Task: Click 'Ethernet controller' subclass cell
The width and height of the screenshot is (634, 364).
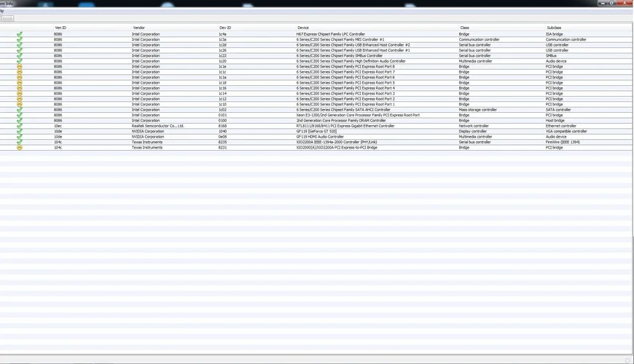Action: coord(561,126)
